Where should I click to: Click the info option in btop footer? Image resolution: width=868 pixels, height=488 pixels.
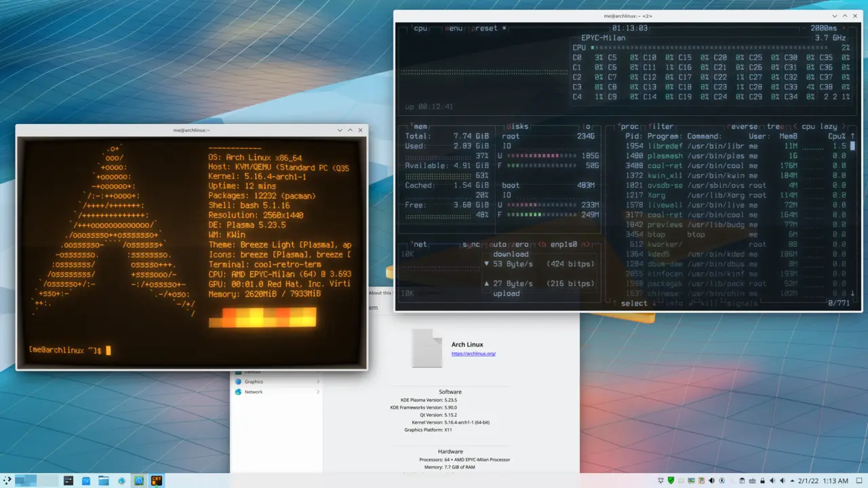(x=673, y=303)
